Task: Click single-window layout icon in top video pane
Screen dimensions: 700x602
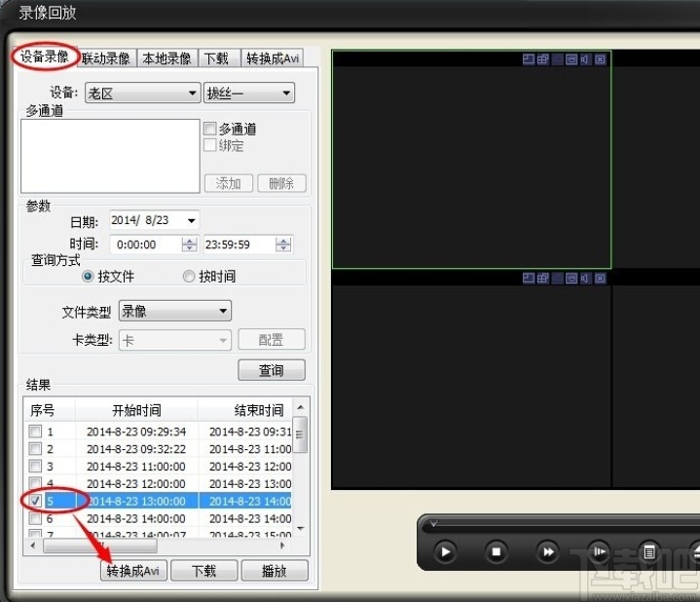Action: coord(528,59)
